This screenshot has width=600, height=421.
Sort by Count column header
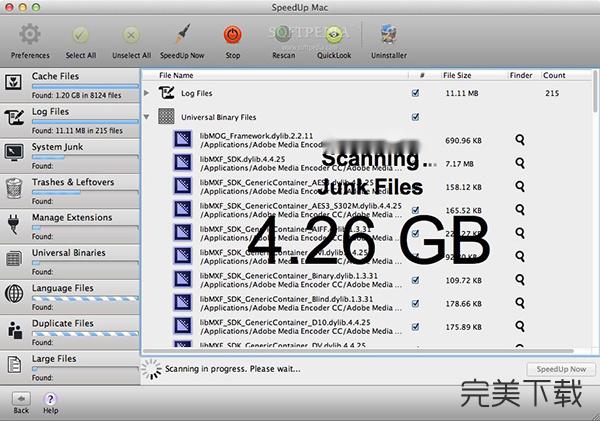[554, 75]
